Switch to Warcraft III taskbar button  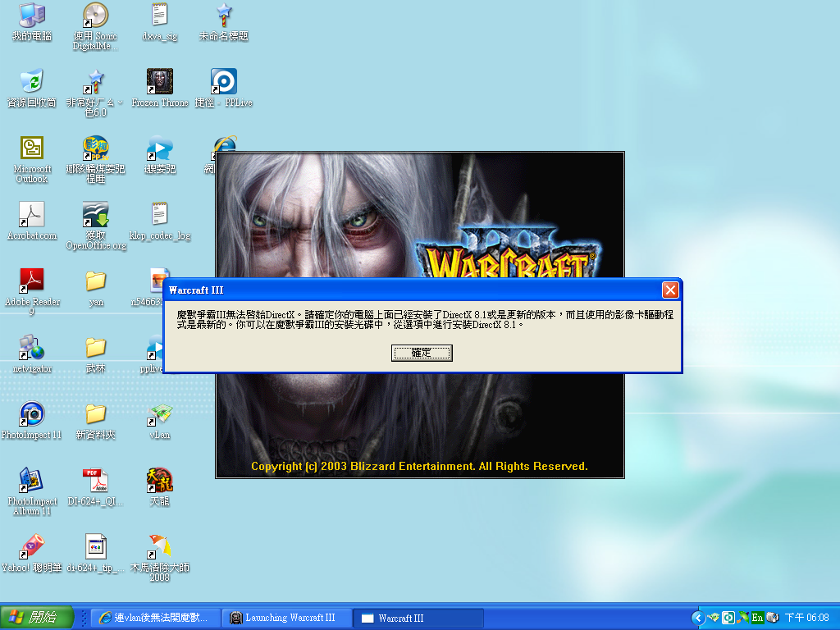418,618
